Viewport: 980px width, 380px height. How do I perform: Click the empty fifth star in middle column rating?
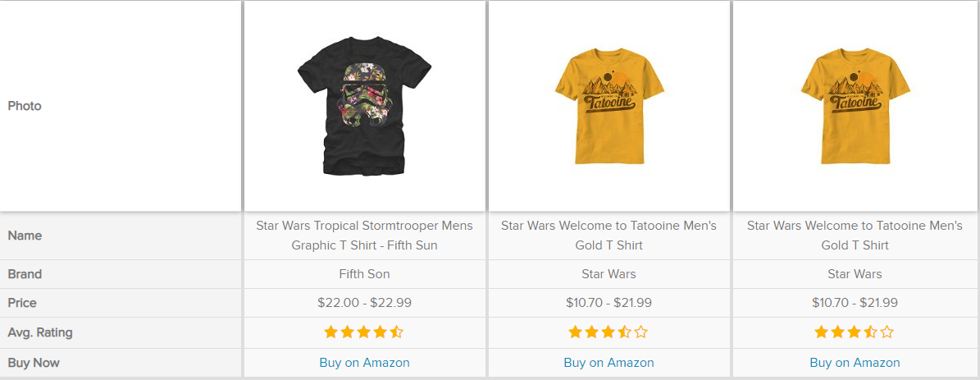pyautogui.click(x=641, y=332)
